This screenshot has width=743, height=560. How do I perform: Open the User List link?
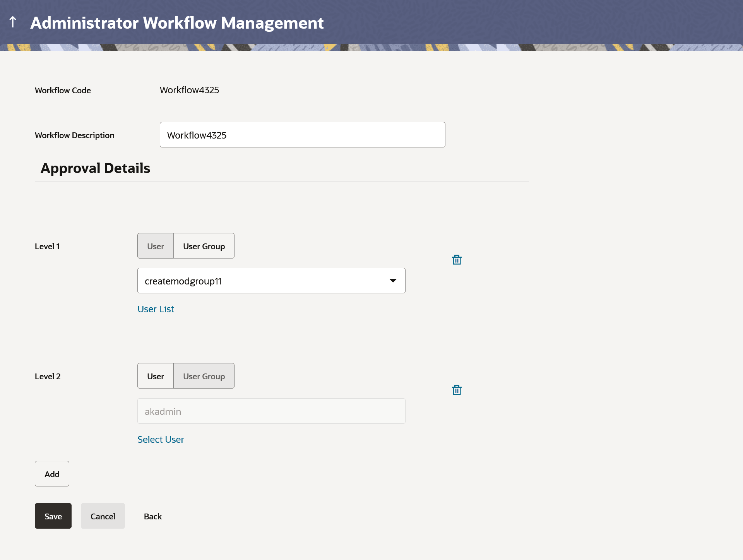tap(156, 309)
